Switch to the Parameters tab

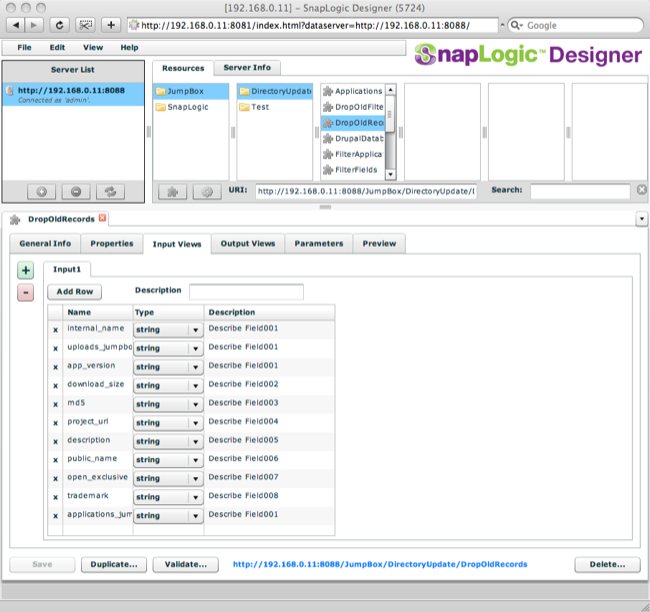pos(319,244)
